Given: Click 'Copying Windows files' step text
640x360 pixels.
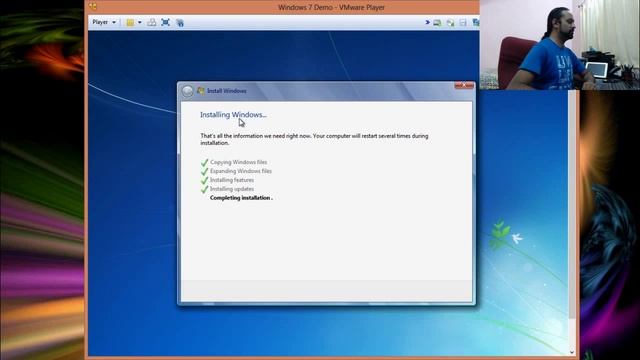Looking at the screenshot, I should click(238, 162).
